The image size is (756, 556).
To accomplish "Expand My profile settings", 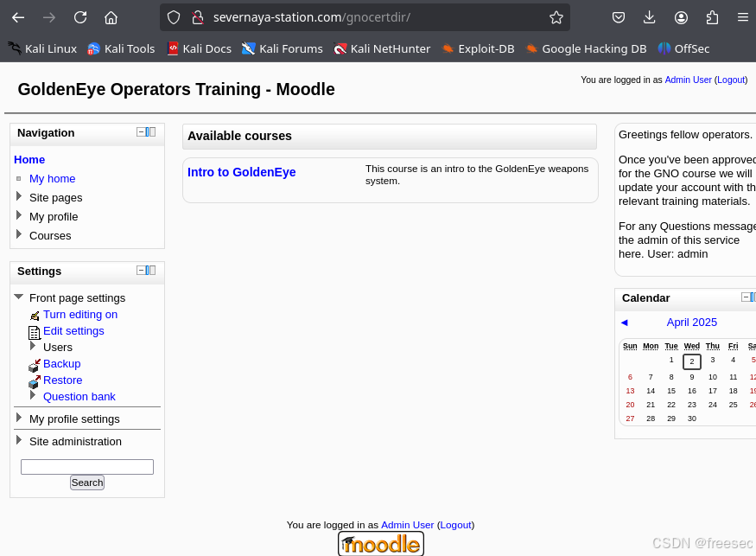I will pos(19,418).
